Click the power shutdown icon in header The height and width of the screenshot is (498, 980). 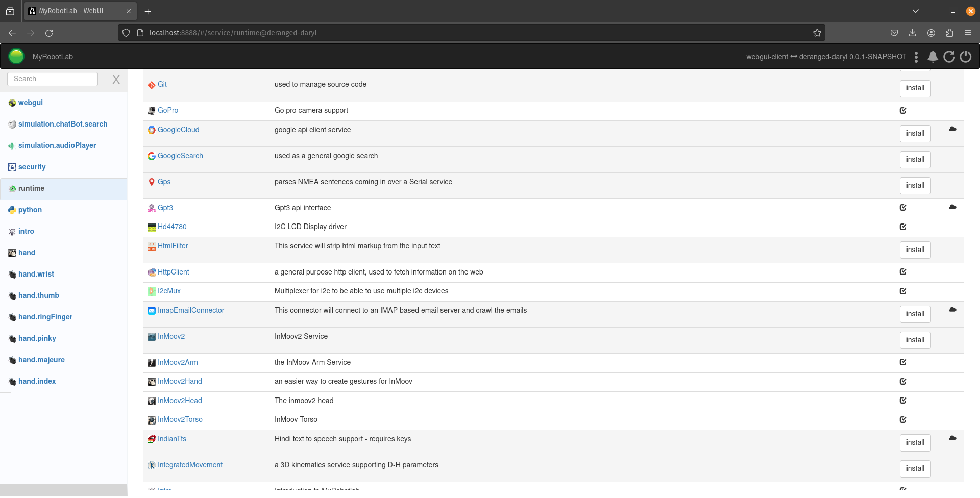[x=965, y=57]
